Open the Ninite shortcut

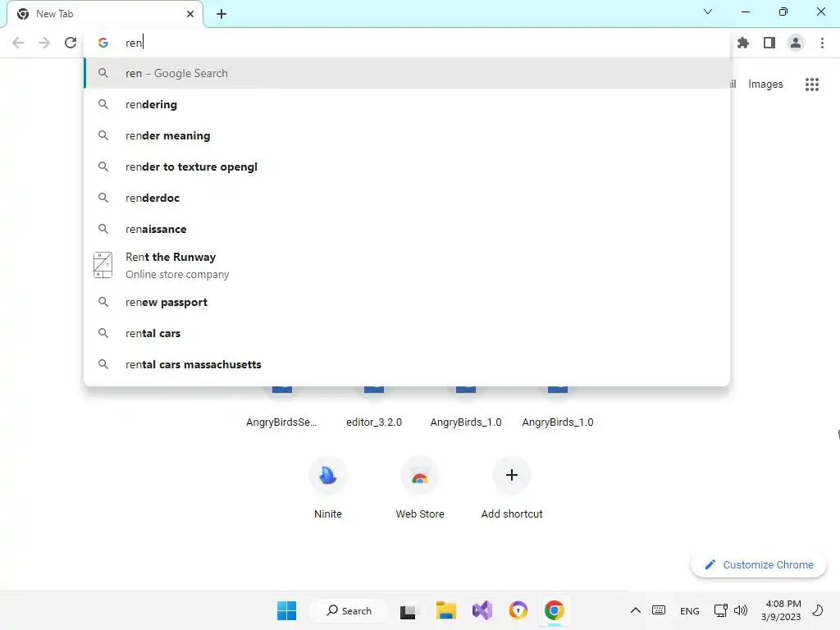tap(328, 487)
